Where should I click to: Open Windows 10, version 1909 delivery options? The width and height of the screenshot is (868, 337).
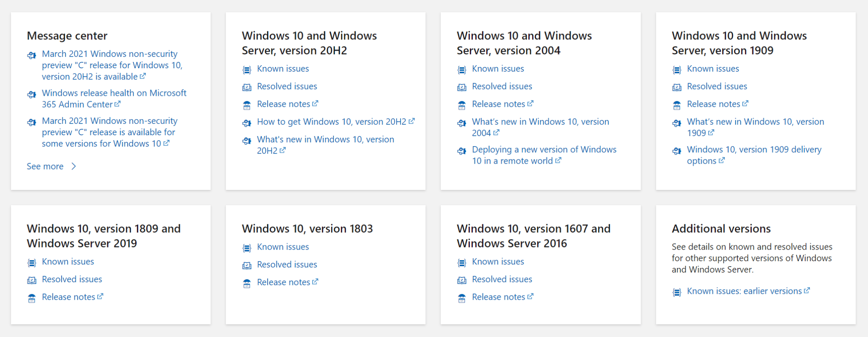coord(754,155)
